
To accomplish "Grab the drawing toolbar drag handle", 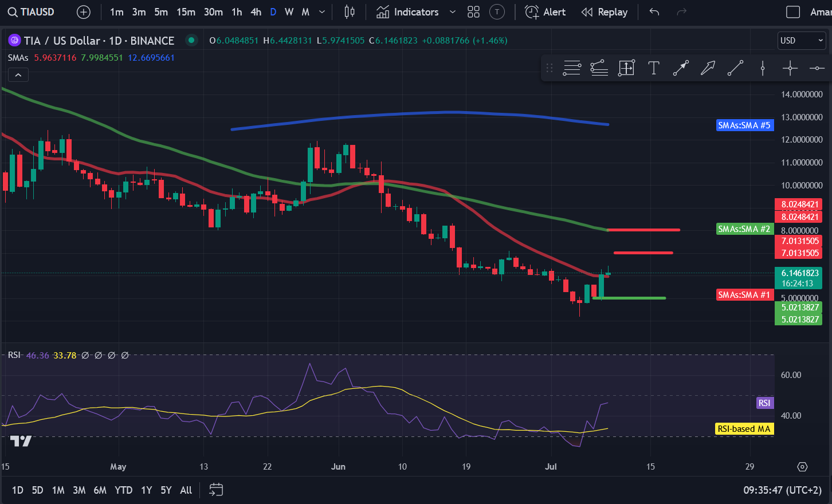I will tap(550, 68).
